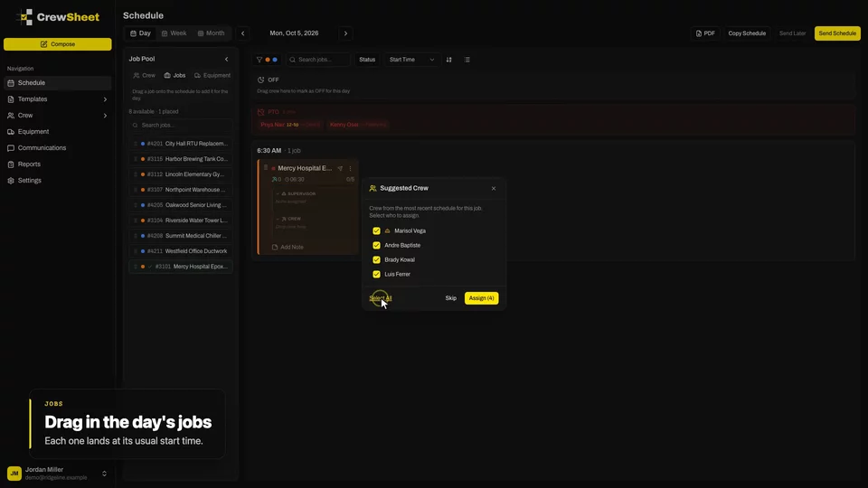Viewport: 868px width, 488px height.
Task: Open the Schedule page from sidebar
Action: pos(58,83)
